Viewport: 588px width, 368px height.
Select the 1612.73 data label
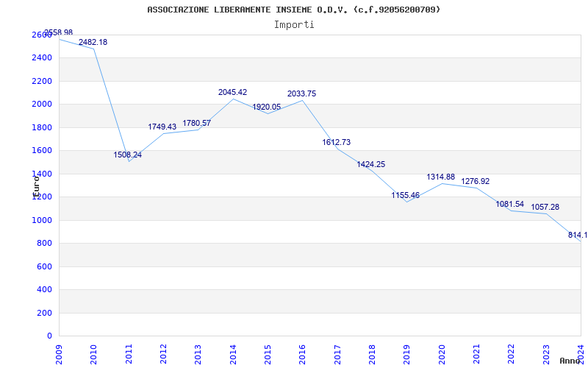coord(336,143)
